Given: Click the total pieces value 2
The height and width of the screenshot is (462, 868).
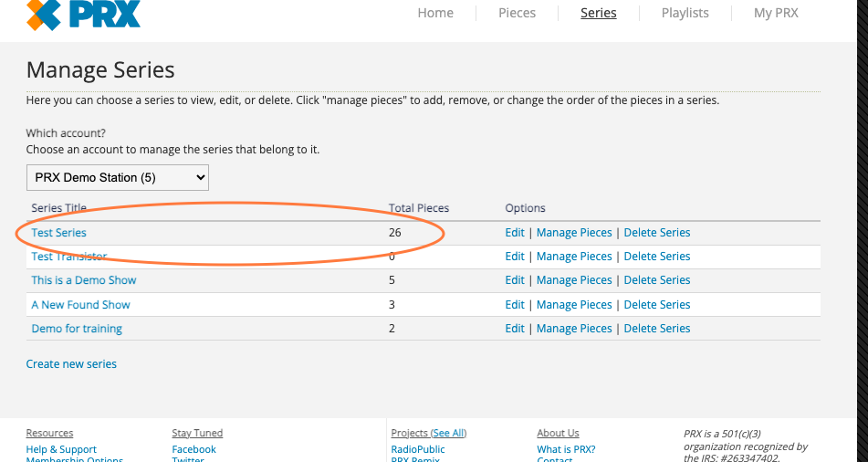Looking at the screenshot, I should [392, 329].
